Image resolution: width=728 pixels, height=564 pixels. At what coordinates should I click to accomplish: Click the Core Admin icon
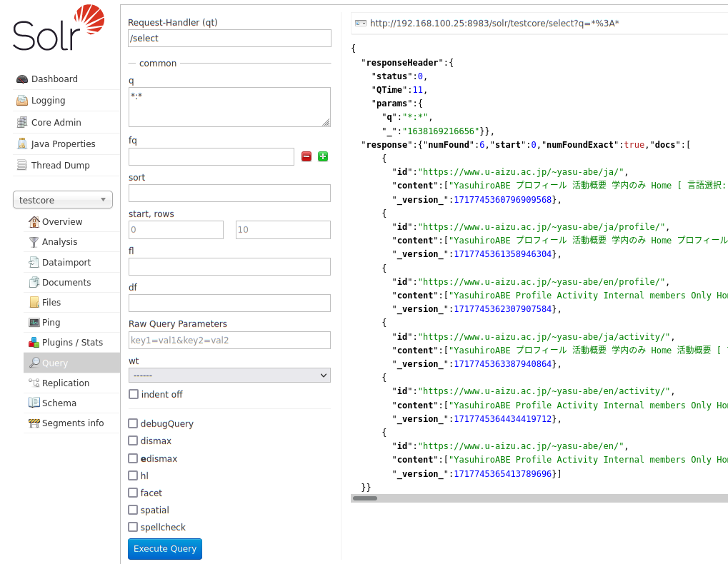(21, 122)
